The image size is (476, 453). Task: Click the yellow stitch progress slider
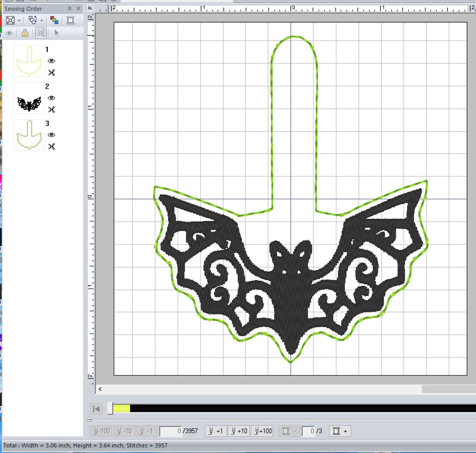coord(121,409)
